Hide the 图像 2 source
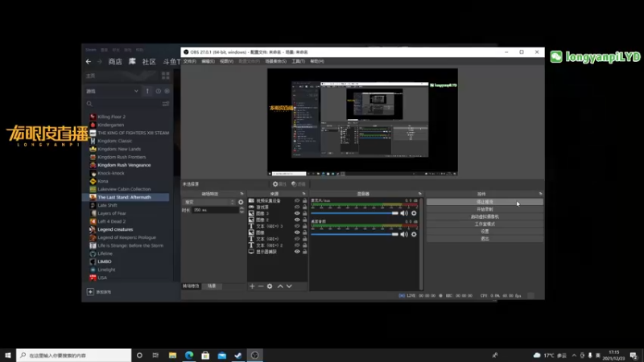This screenshot has height=362, width=644. coord(297,220)
